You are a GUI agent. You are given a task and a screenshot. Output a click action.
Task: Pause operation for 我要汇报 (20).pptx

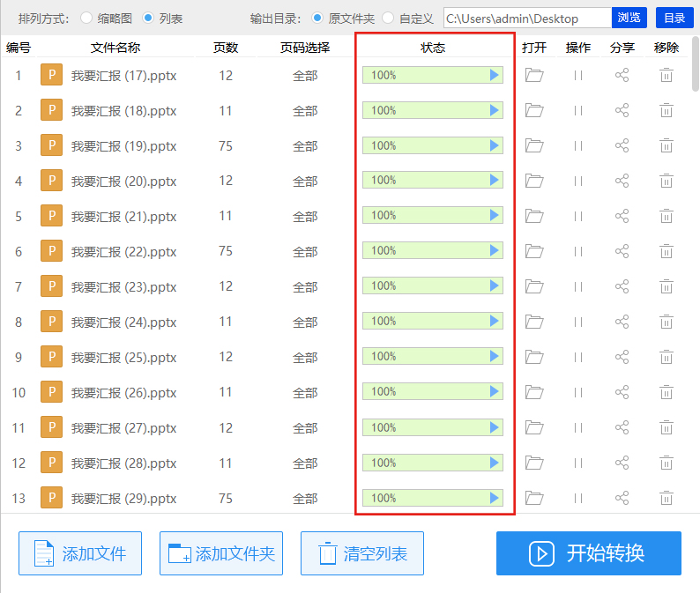[x=578, y=182]
